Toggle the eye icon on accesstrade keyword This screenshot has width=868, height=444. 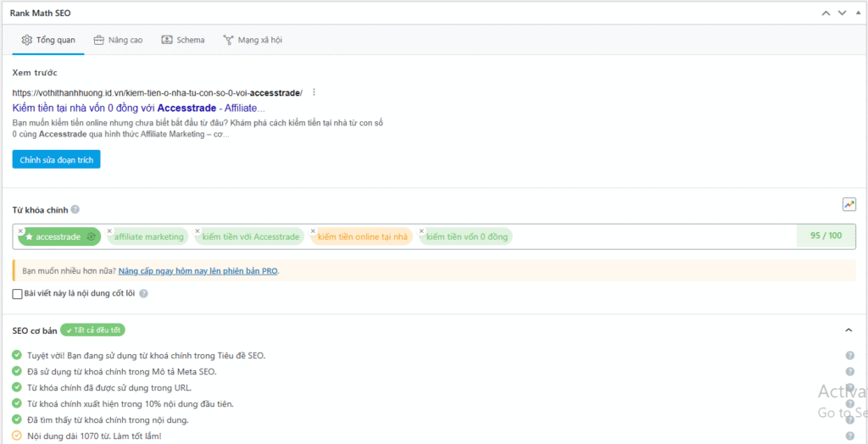click(92, 237)
